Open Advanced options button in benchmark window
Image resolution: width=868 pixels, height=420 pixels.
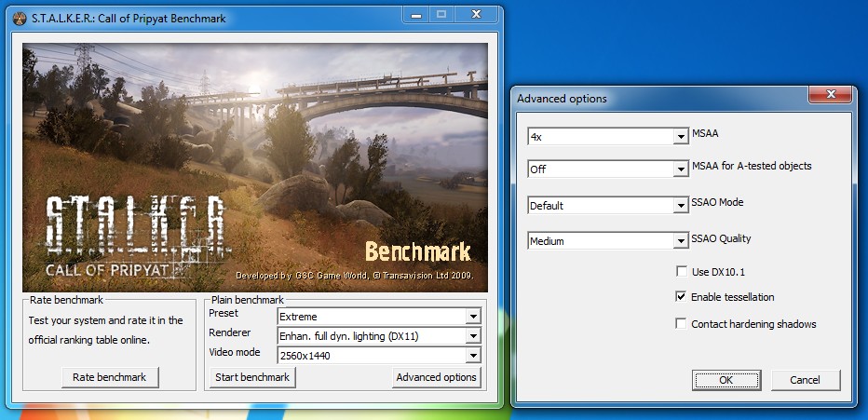(436, 377)
